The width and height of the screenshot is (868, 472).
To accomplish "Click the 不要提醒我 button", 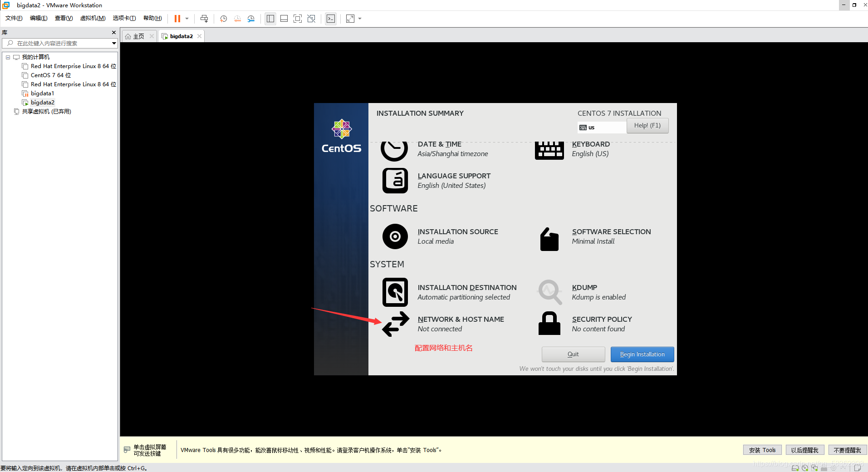I will click(x=847, y=450).
